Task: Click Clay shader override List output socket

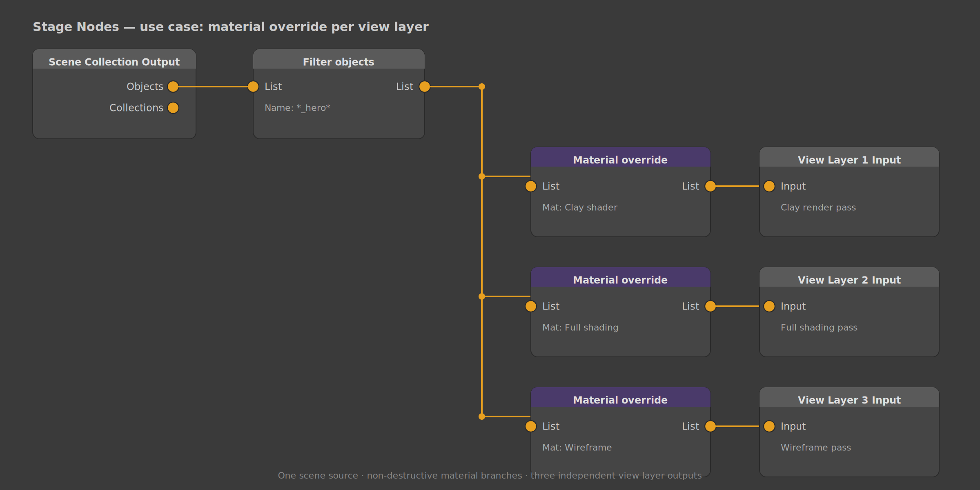Action: pos(710,186)
